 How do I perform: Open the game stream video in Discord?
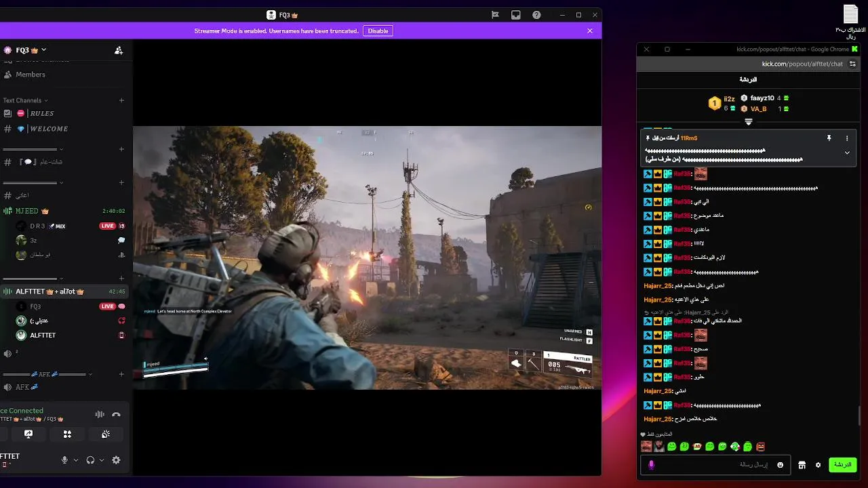pyautogui.click(x=367, y=258)
